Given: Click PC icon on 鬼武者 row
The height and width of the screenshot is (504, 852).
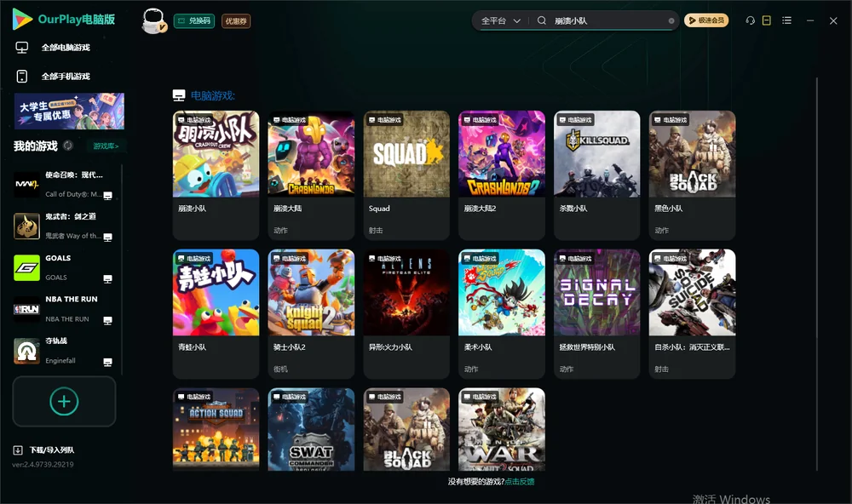Looking at the screenshot, I should (x=107, y=238).
